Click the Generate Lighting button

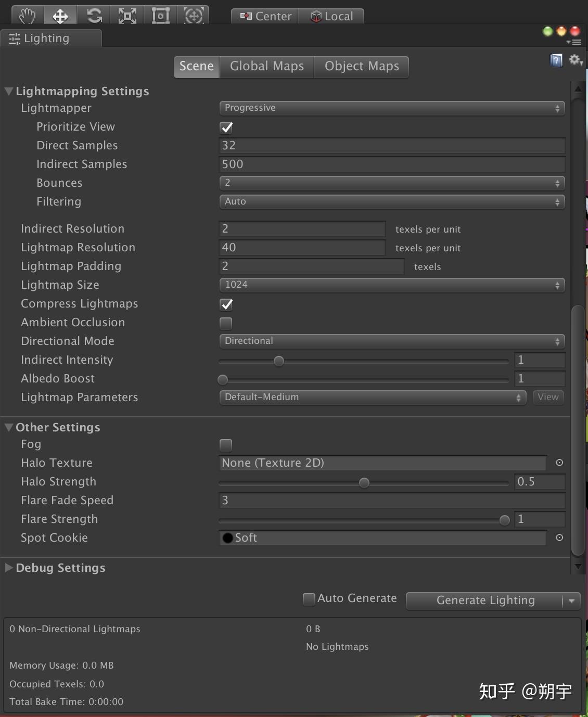coord(485,600)
